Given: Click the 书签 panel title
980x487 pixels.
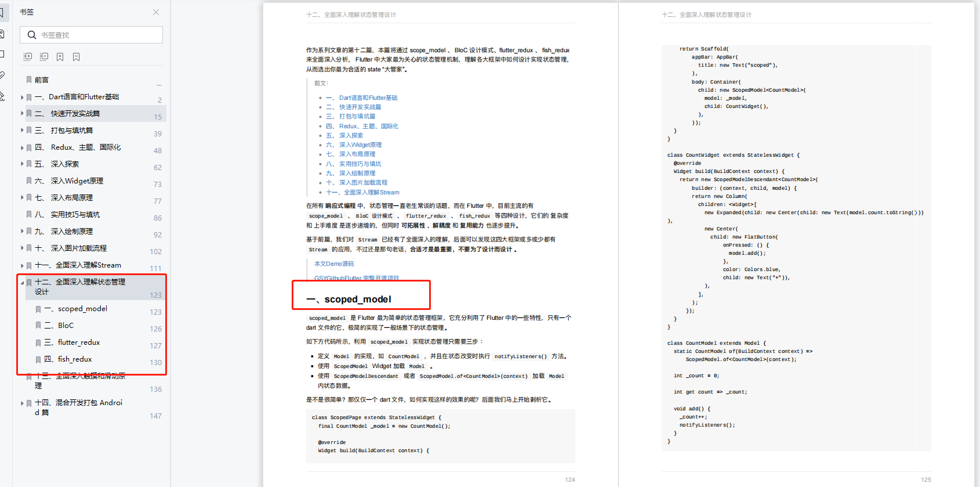Looking at the screenshot, I should coord(27,12).
